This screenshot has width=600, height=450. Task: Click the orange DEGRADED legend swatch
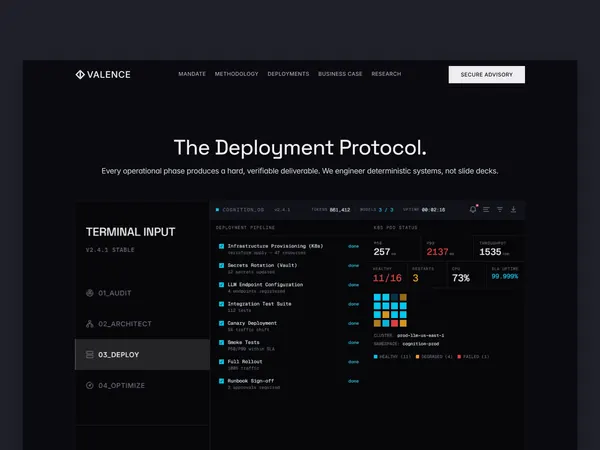tap(417, 357)
